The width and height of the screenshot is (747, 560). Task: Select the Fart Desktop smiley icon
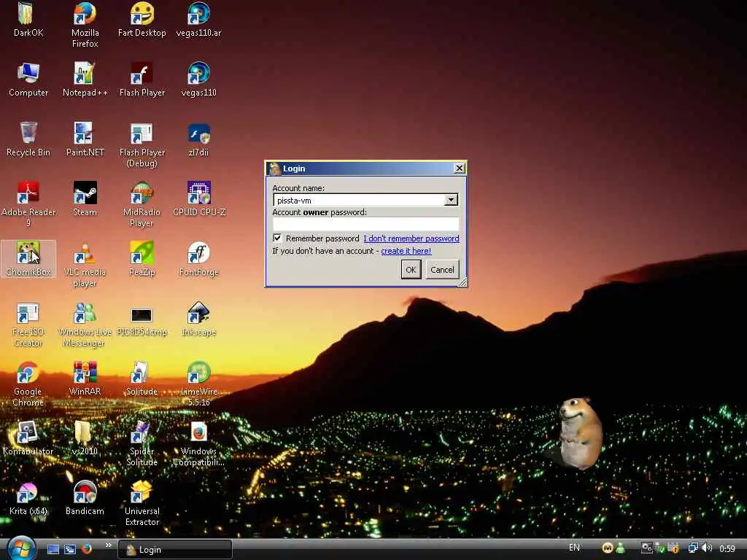pyautogui.click(x=142, y=14)
